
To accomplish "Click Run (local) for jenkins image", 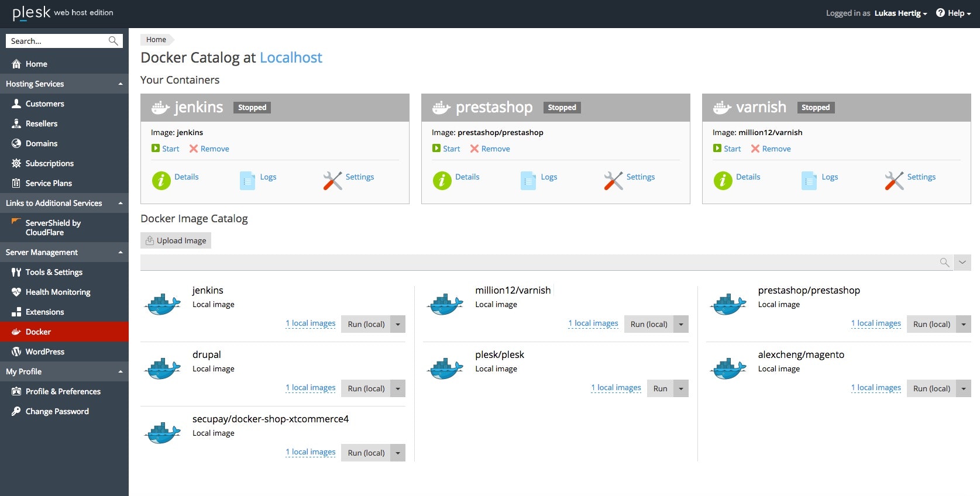I will pyautogui.click(x=366, y=324).
